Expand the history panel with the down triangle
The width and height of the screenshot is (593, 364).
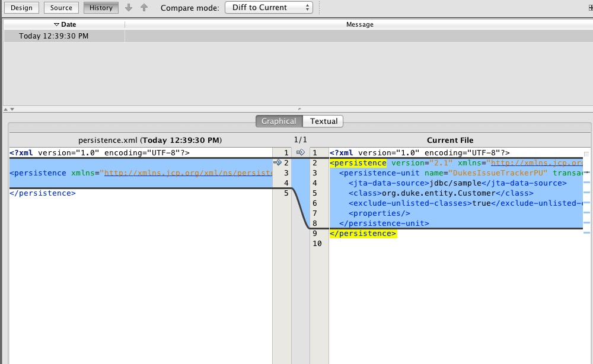[x=11, y=109]
